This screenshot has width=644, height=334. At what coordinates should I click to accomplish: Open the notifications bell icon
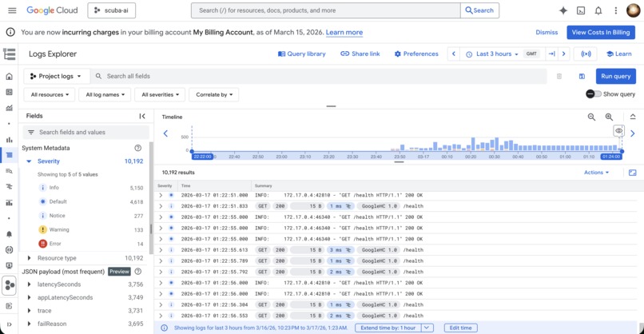[x=598, y=10]
